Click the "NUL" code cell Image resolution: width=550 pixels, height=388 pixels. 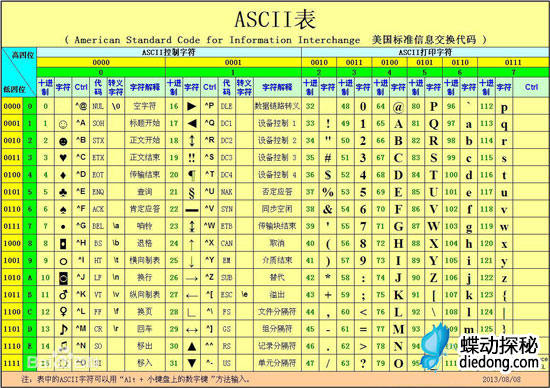pyautogui.click(x=98, y=106)
